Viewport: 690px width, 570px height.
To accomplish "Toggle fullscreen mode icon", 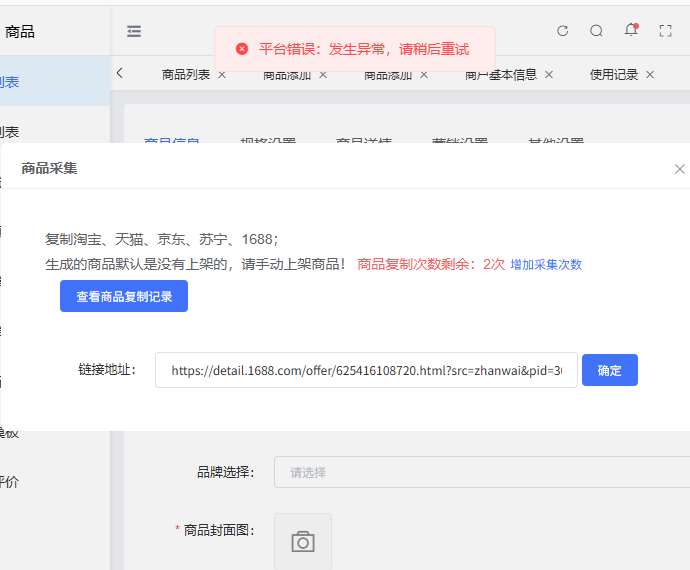I will click(x=665, y=31).
